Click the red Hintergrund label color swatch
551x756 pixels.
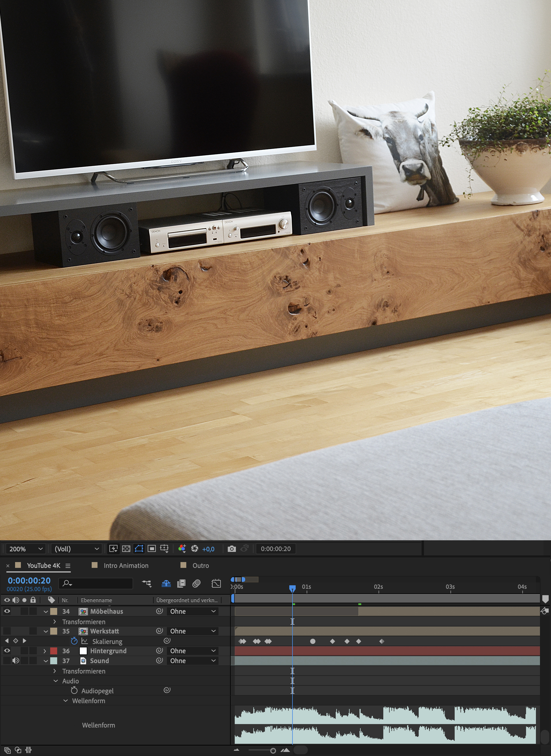[x=54, y=651]
